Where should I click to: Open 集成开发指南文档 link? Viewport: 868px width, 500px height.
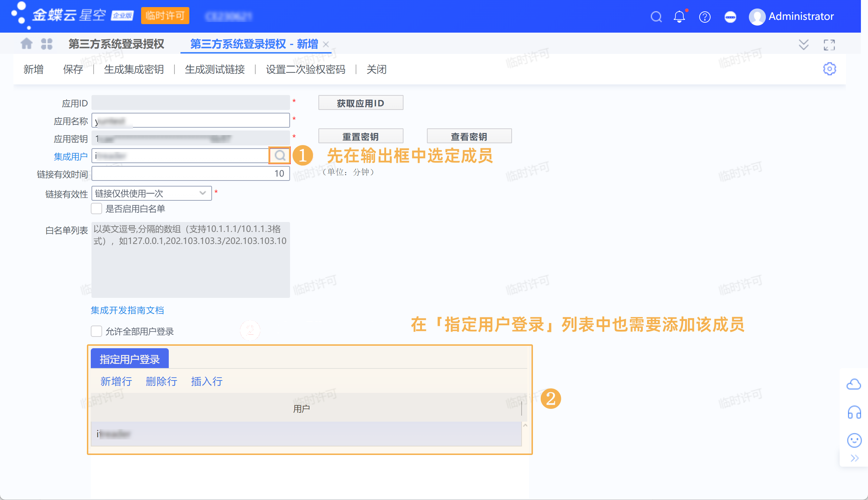point(127,310)
